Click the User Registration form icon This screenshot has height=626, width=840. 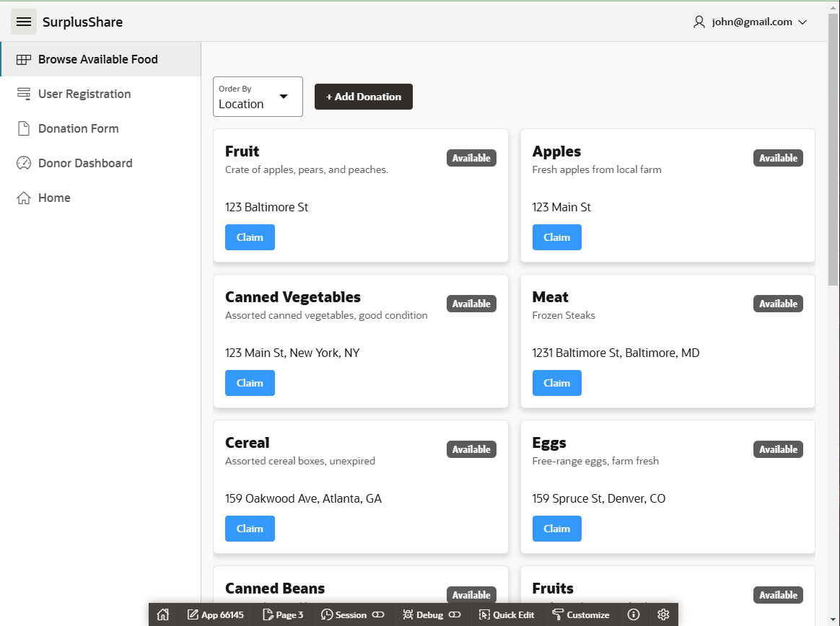point(24,94)
